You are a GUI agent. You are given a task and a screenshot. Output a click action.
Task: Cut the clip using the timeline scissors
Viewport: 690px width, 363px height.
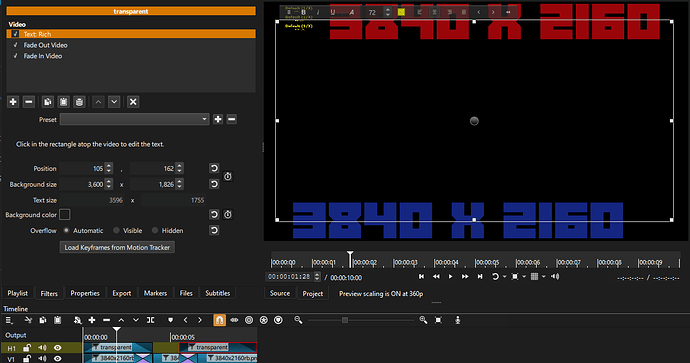29,320
